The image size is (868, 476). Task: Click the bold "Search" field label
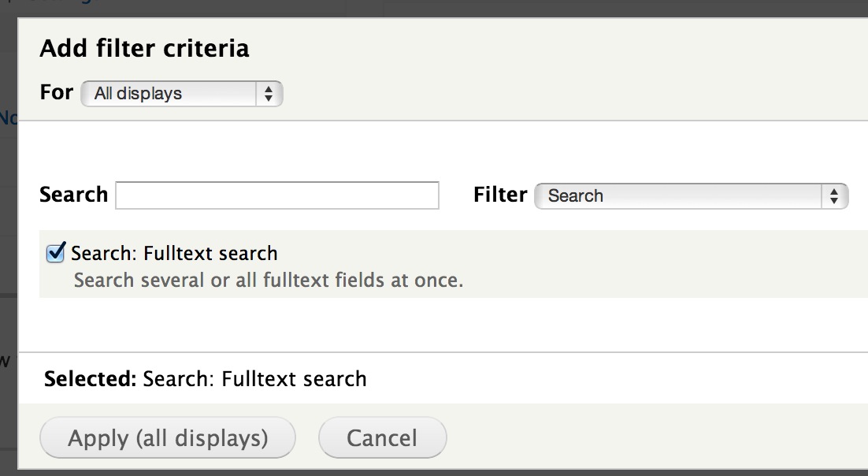click(73, 195)
